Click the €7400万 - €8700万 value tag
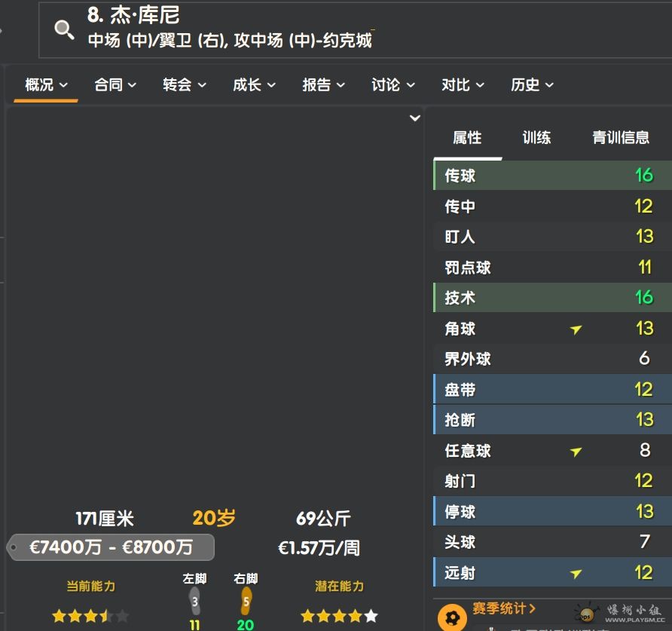This screenshot has width=672, height=631. click(x=111, y=547)
